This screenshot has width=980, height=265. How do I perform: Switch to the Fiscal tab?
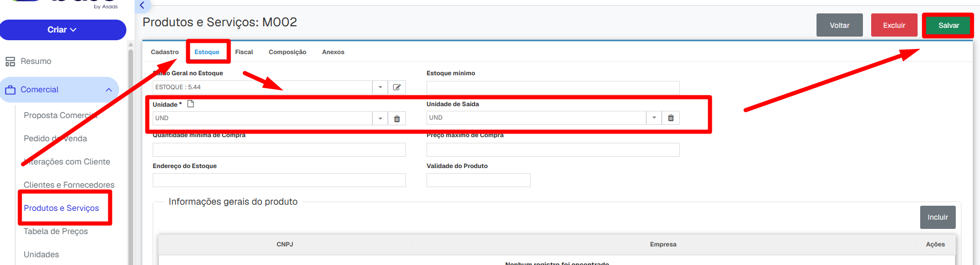click(244, 52)
